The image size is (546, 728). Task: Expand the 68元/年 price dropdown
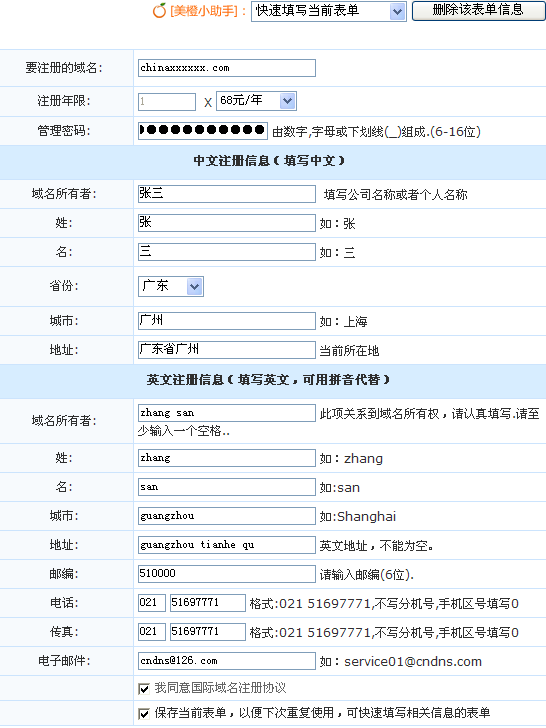[x=256, y=101]
